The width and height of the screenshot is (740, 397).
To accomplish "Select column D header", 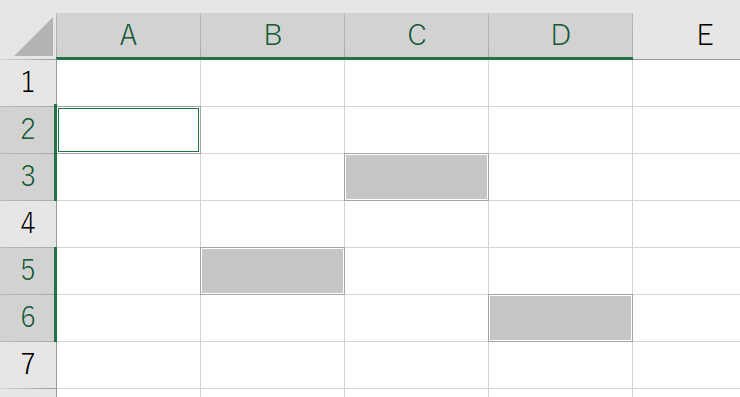I will click(x=561, y=35).
